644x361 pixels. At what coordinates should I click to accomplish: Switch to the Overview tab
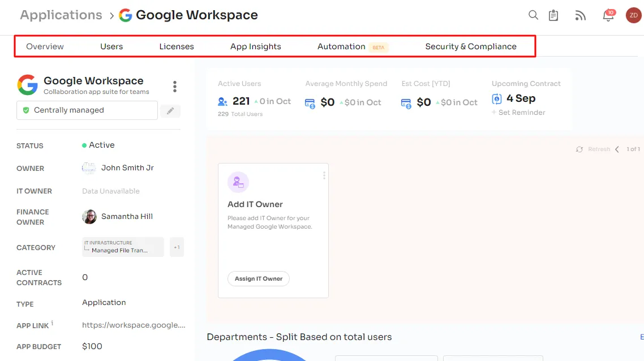pyautogui.click(x=45, y=46)
